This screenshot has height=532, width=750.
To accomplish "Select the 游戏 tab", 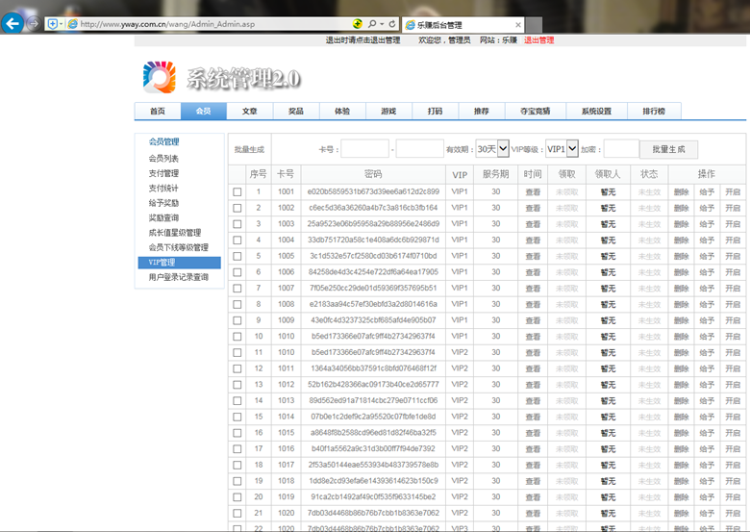I will click(388, 111).
